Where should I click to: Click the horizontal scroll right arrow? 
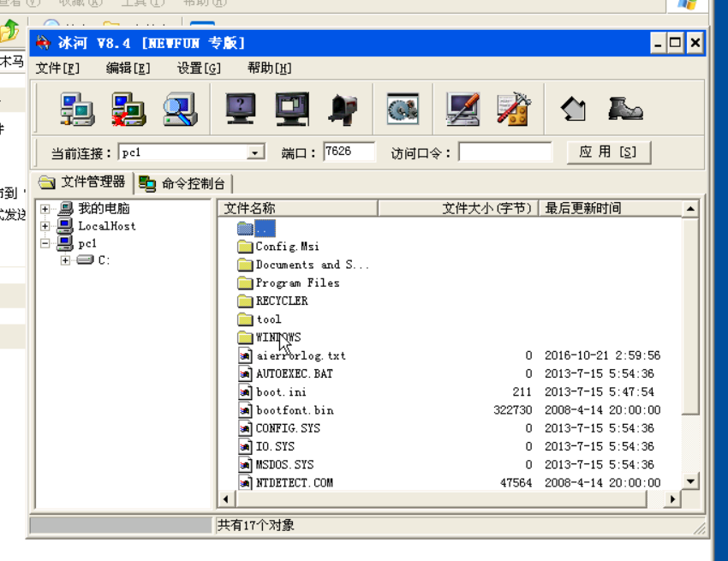(x=672, y=499)
